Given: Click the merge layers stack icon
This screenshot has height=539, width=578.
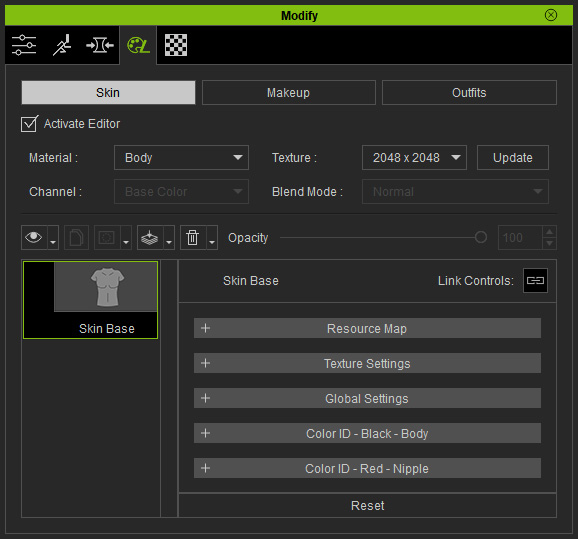Looking at the screenshot, I should click(x=150, y=237).
